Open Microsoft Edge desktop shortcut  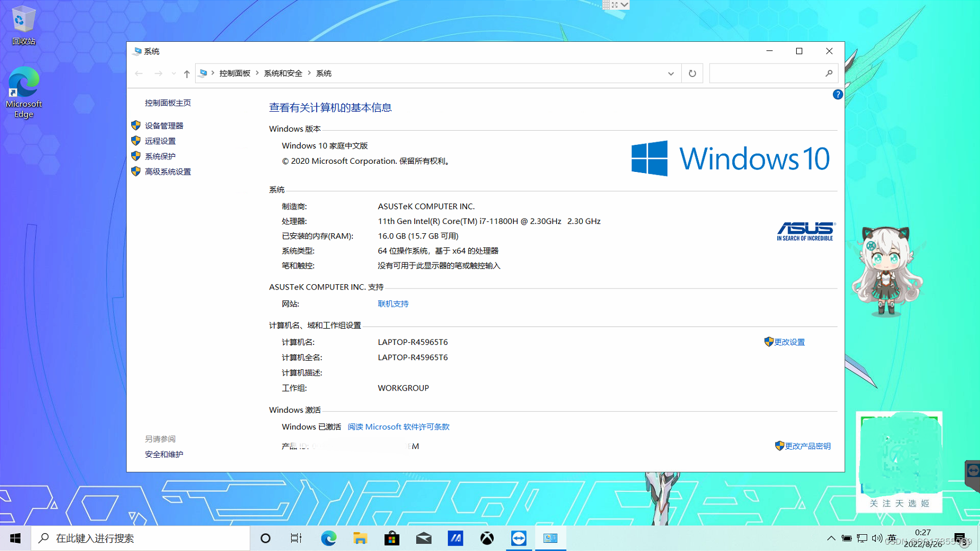(23, 92)
